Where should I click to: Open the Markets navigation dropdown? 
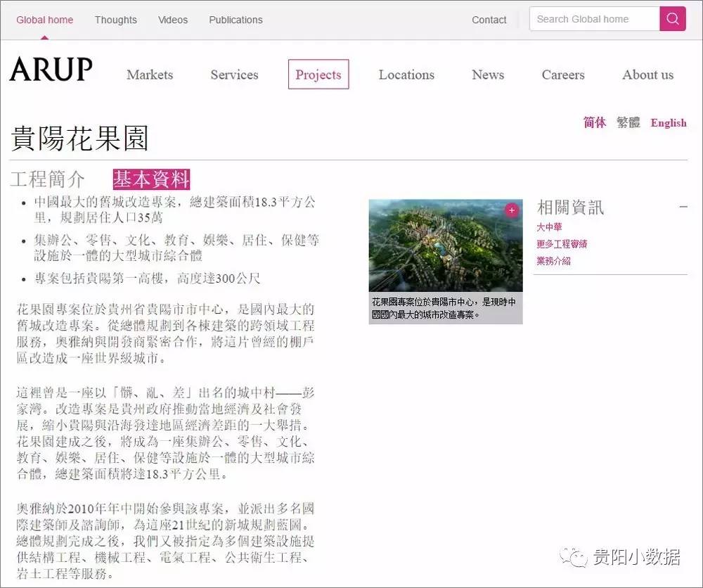coord(150,75)
